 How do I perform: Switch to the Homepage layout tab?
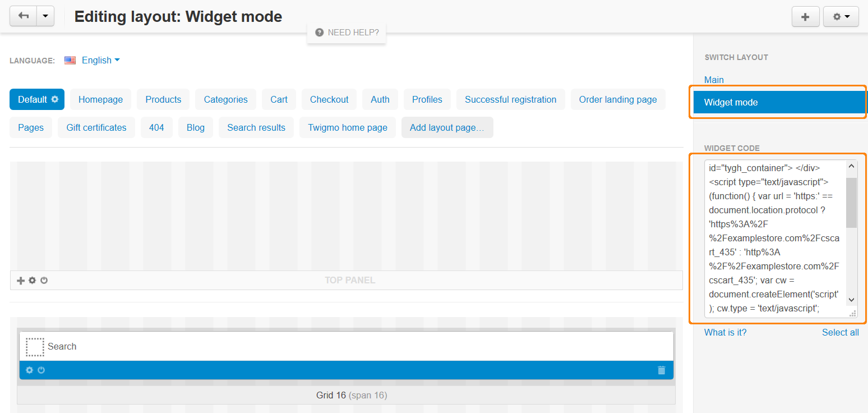pyautogui.click(x=100, y=99)
